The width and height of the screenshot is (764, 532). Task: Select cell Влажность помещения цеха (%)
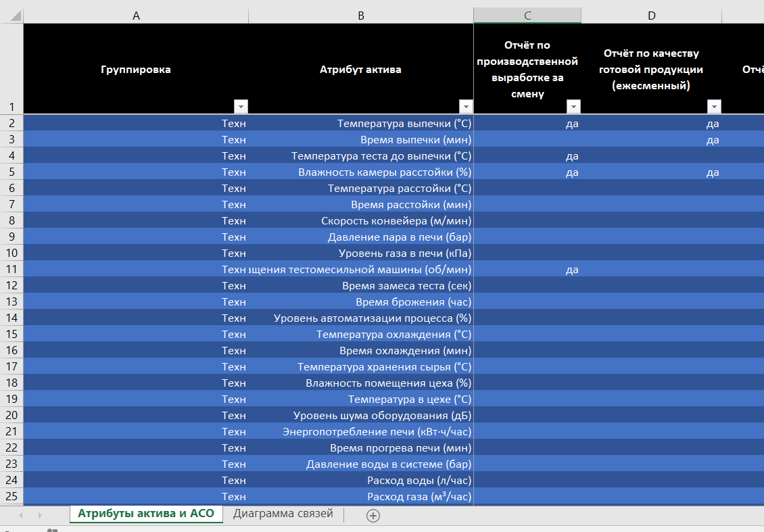click(361, 383)
